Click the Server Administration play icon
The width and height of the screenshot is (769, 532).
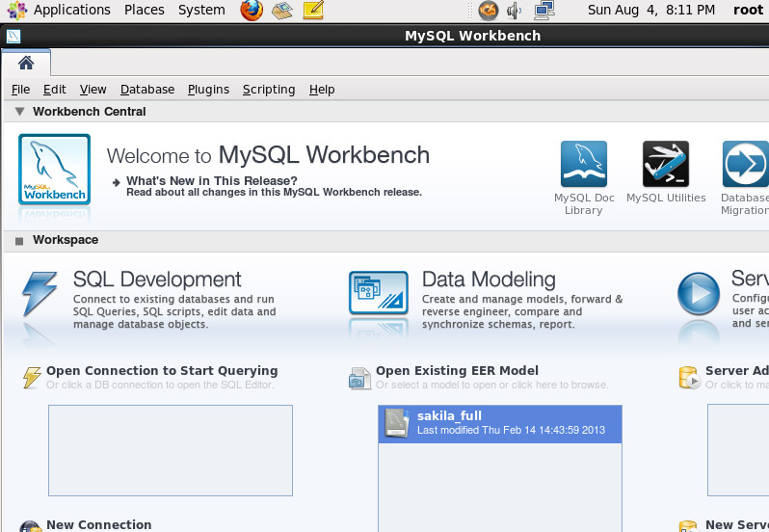(x=699, y=294)
